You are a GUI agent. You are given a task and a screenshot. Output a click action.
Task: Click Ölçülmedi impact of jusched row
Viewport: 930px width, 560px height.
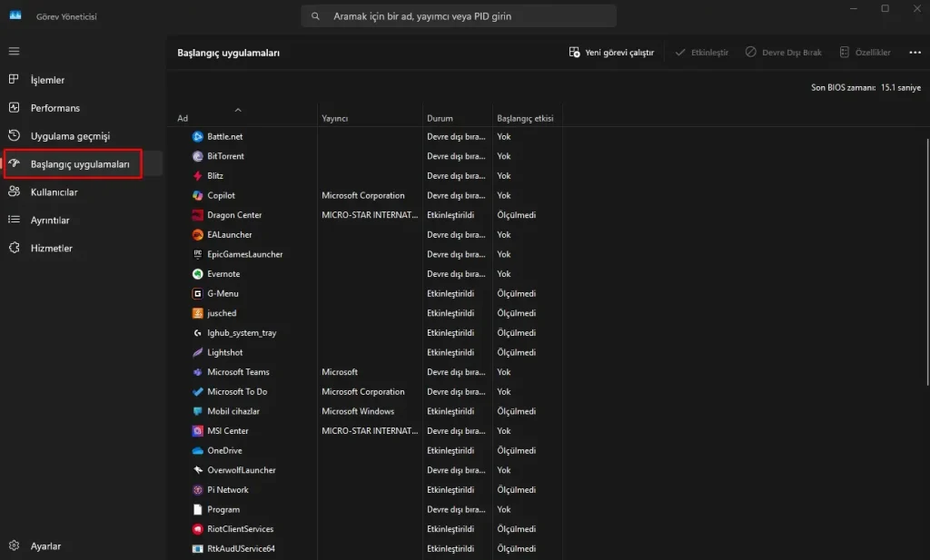516,313
